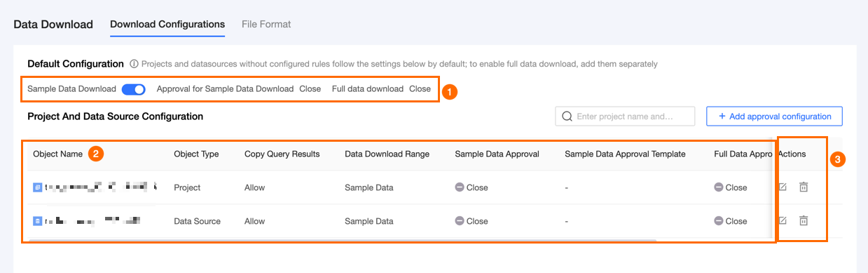The image size is (868, 273).
Task: Click the Object Name column header
Action: pos(57,154)
